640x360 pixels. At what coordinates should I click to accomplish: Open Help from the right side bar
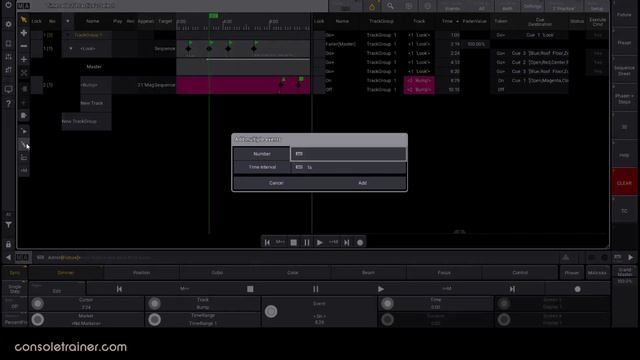point(624,155)
